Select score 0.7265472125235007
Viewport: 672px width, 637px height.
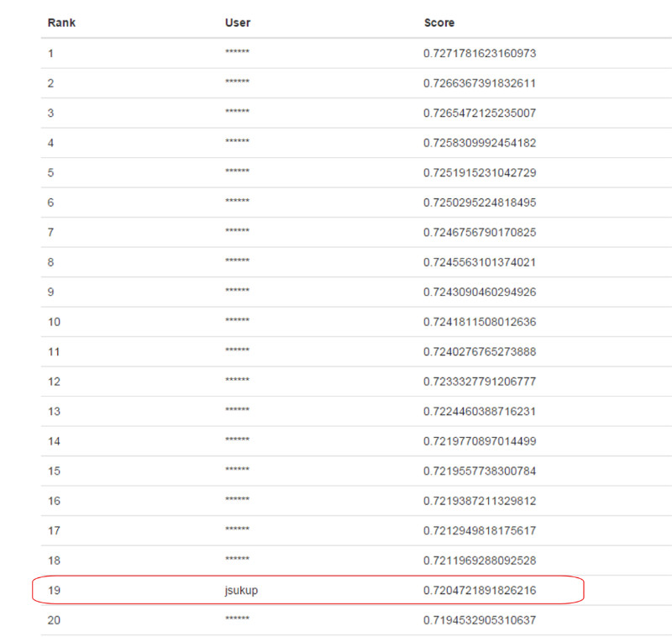(480, 113)
